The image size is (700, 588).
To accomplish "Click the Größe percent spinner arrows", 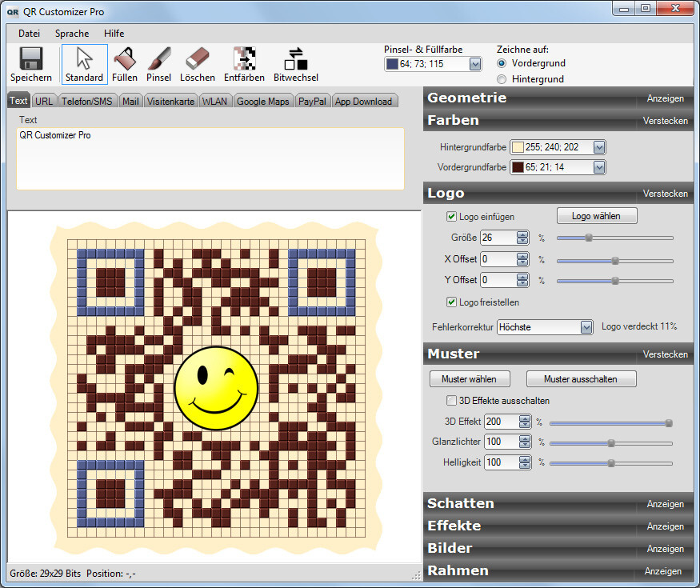I will [x=522, y=238].
